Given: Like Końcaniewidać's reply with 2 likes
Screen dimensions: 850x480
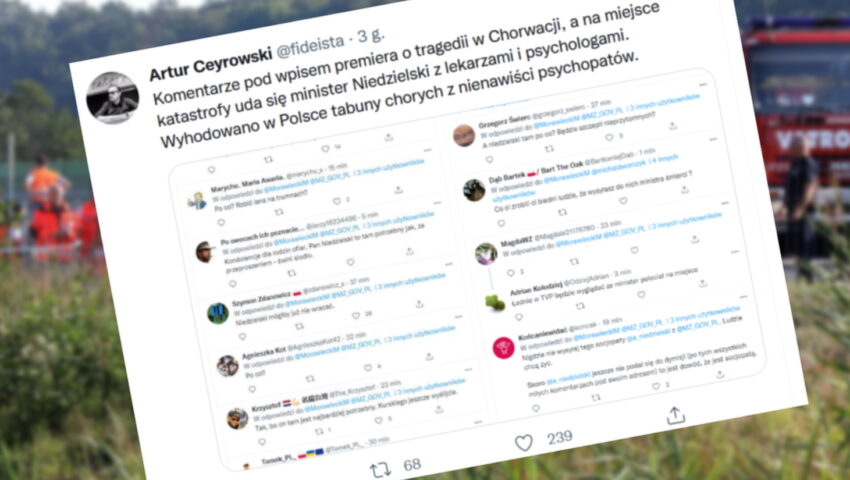Looking at the screenshot, I should pos(656,386).
